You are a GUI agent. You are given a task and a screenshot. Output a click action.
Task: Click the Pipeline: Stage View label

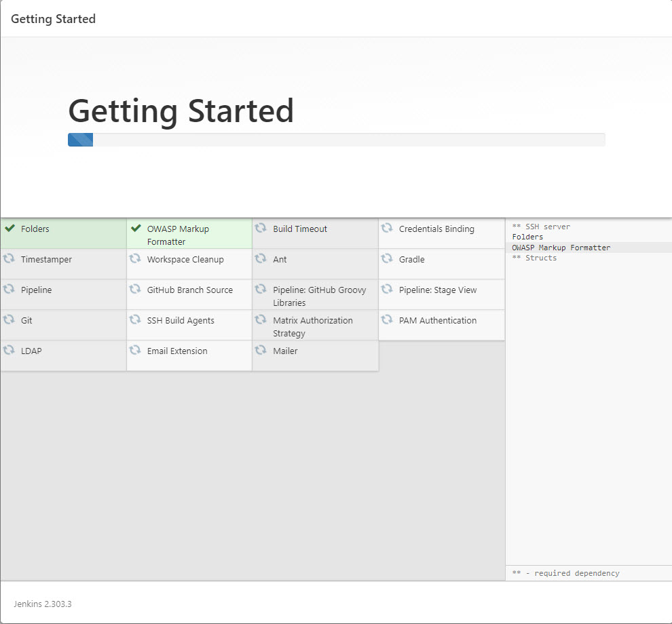[438, 290]
